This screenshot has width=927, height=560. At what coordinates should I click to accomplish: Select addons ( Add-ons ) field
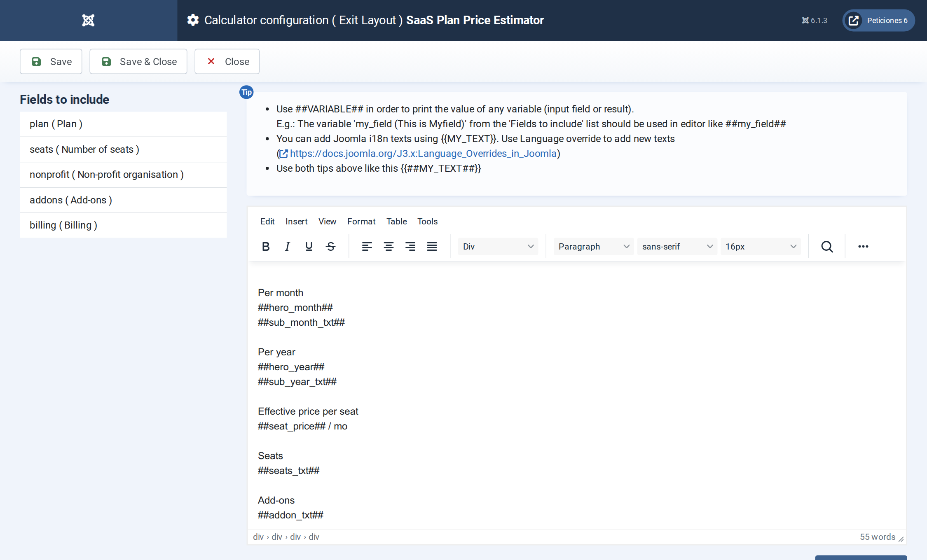pyautogui.click(x=123, y=200)
